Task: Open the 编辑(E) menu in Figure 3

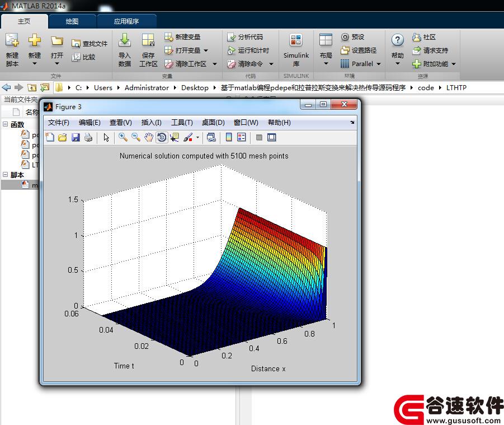Action: pyautogui.click(x=90, y=123)
